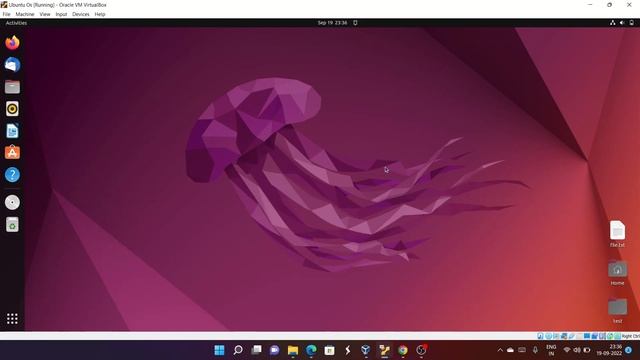Image resolution: width=640 pixels, height=360 pixels.
Task: Open Ubuntu Software store icon
Action: [x=12, y=153]
